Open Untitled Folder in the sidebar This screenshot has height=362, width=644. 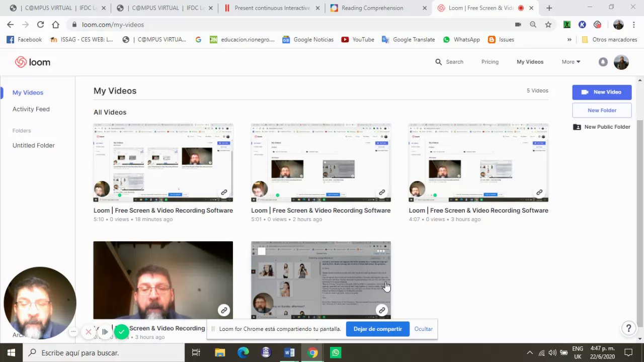[34, 145]
